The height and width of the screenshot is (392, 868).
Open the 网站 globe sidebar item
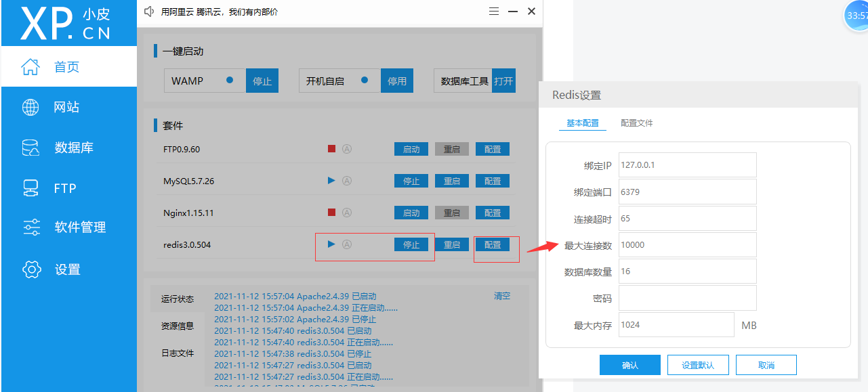tap(68, 107)
